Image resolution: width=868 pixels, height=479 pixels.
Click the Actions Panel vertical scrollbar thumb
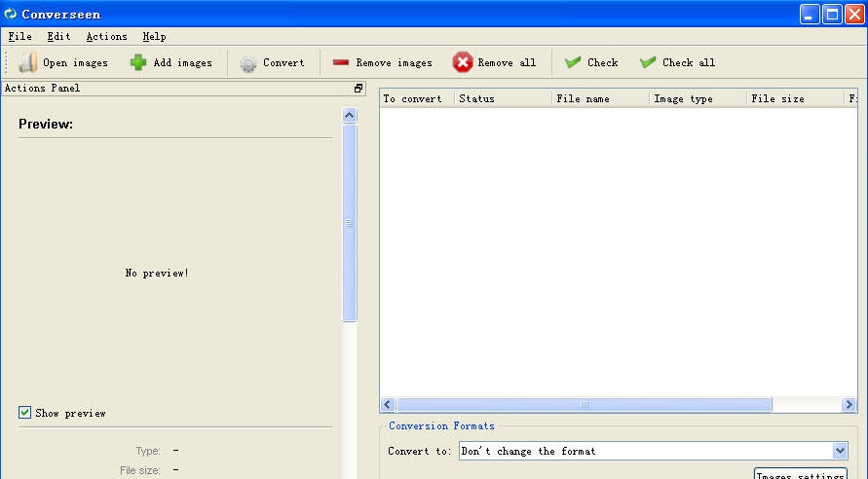pyautogui.click(x=349, y=222)
